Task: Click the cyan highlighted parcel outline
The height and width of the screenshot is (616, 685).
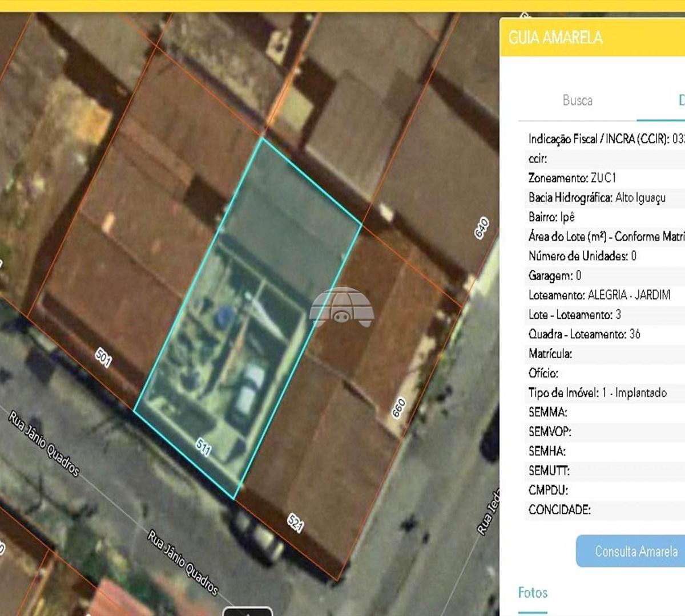Action: (247, 318)
